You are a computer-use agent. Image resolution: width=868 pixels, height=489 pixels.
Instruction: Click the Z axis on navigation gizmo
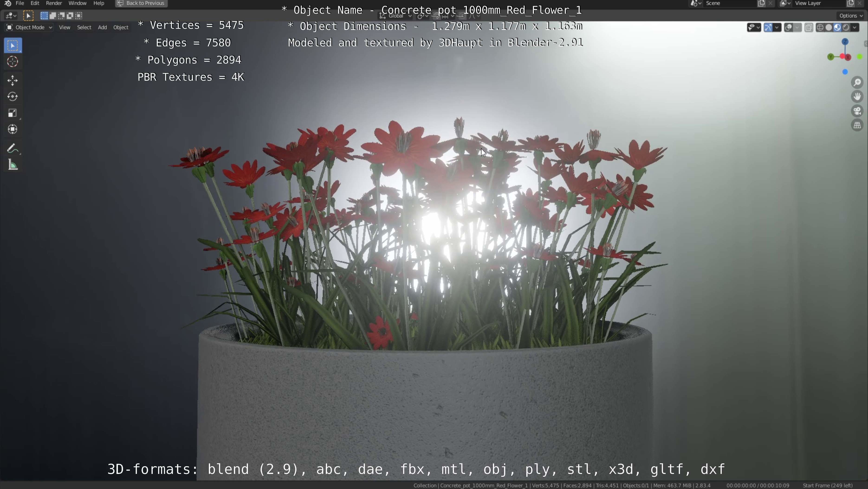click(x=845, y=42)
